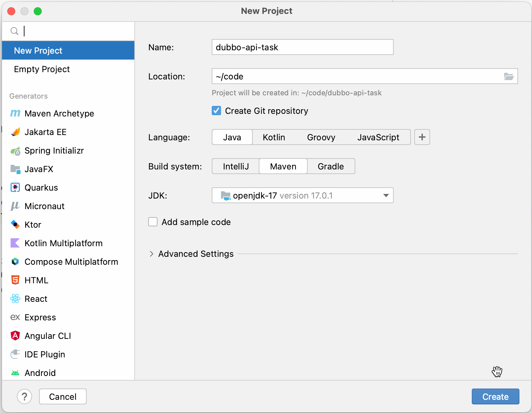The width and height of the screenshot is (532, 413).
Task: Uncheck Create Git repository checkbox
Action: coord(216,111)
